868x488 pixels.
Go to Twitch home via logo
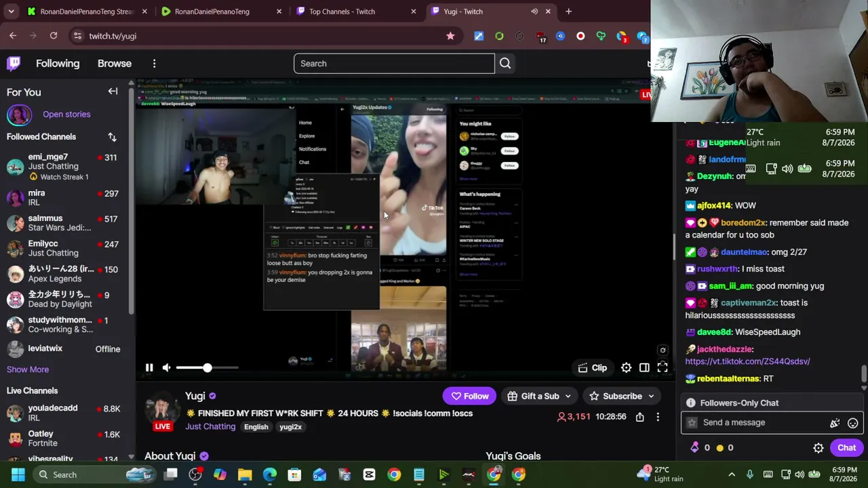(14, 63)
